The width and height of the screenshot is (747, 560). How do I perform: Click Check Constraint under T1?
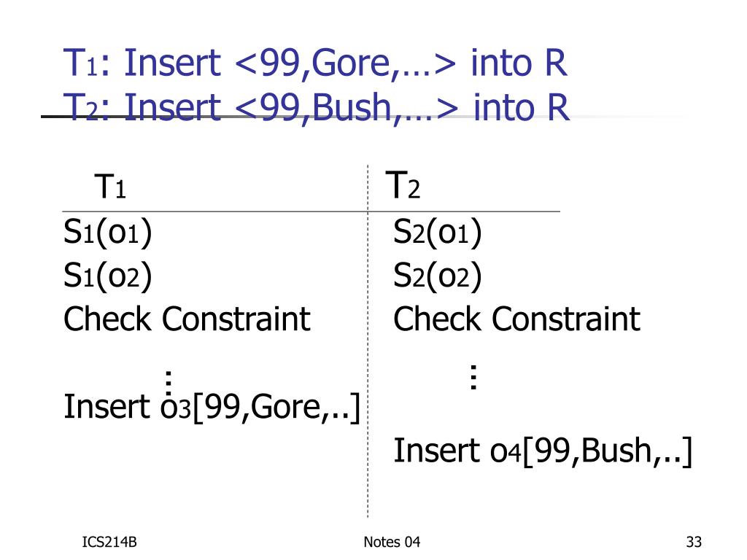coord(187,319)
